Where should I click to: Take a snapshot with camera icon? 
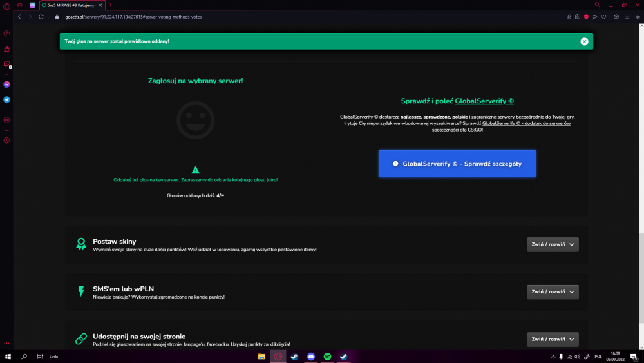578,17
